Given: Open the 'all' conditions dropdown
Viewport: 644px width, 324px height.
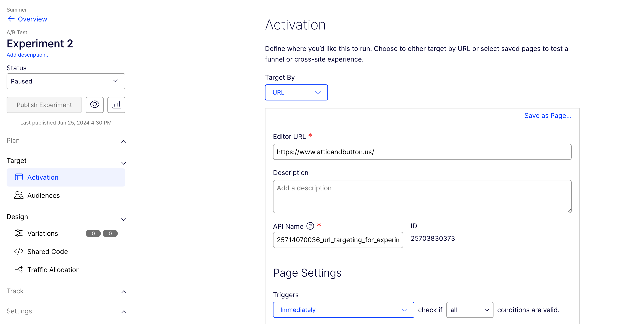Looking at the screenshot, I should click(x=469, y=310).
